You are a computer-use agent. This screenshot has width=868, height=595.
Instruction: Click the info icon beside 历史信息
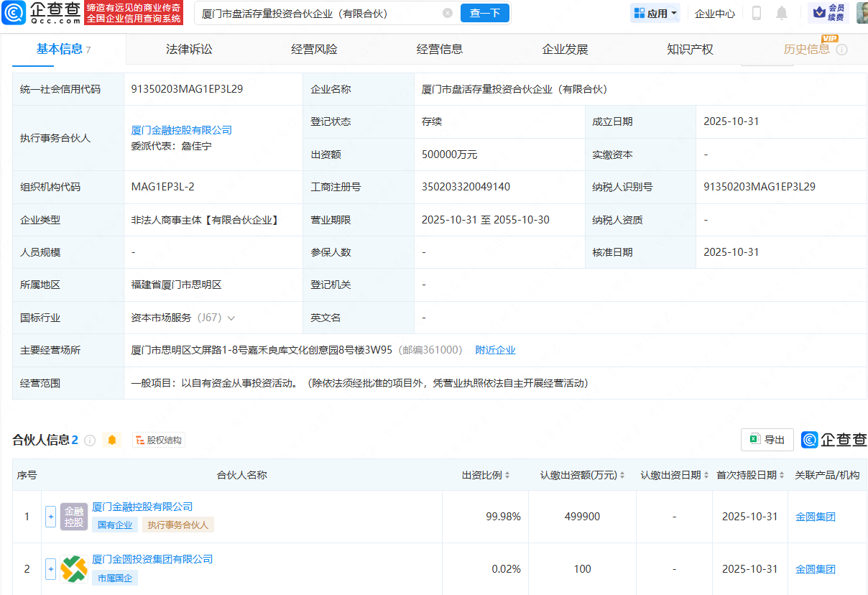tap(842, 50)
